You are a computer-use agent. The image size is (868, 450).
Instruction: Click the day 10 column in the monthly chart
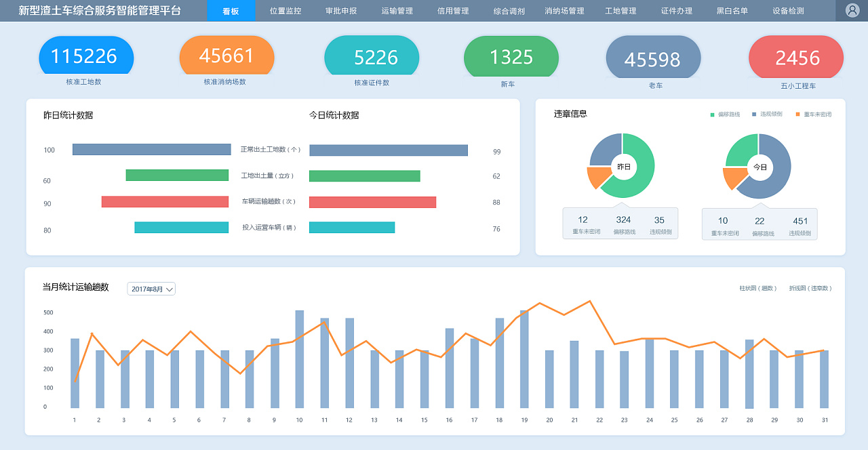pos(299,359)
